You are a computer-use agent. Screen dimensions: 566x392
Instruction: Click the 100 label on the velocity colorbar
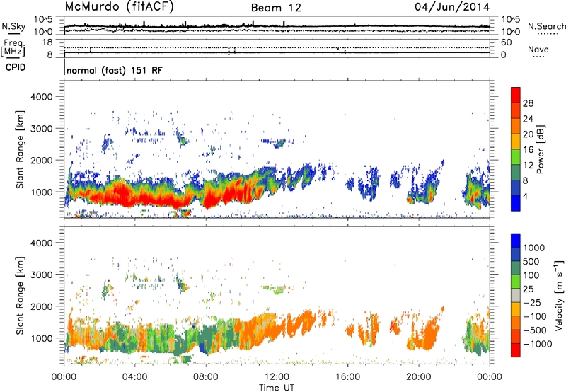[531, 275]
